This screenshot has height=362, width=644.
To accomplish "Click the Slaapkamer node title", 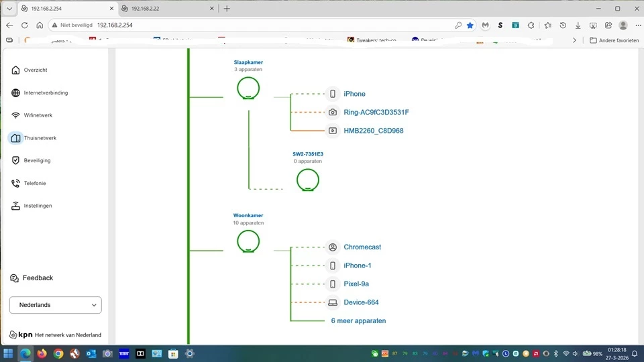I will click(x=248, y=62).
